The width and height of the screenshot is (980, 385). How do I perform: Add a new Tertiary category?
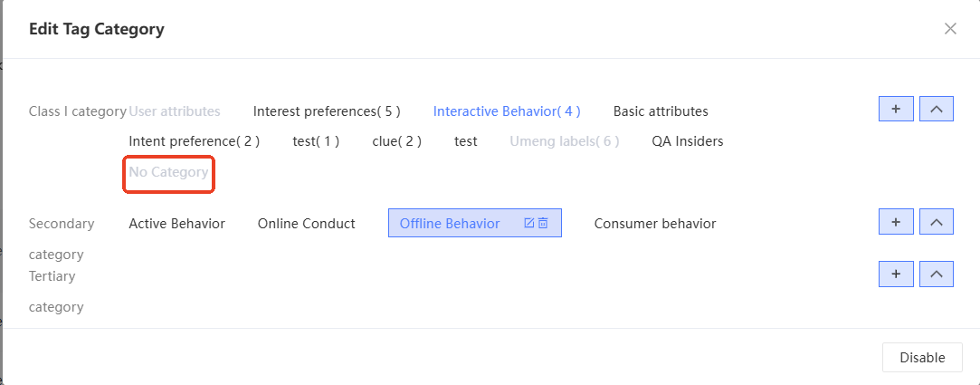point(896,274)
